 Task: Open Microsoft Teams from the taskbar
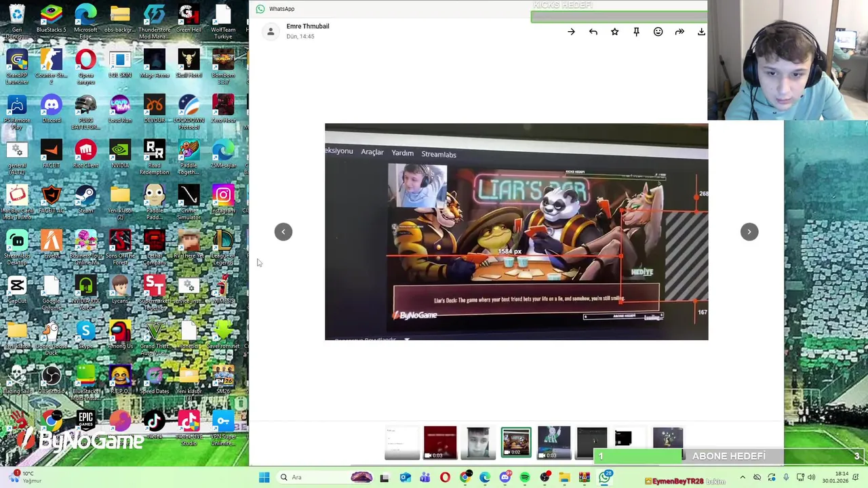(425, 477)
